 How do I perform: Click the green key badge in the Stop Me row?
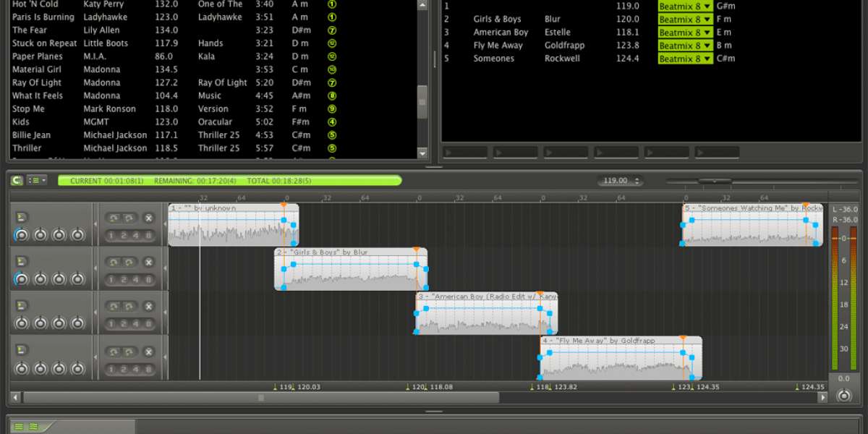tap(332, 109)
